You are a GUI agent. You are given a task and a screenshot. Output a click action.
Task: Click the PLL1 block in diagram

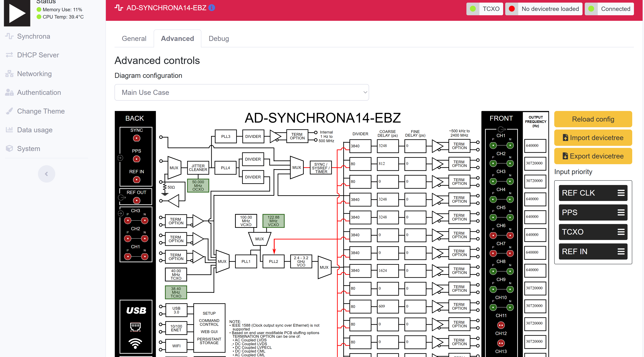(246, 261)
